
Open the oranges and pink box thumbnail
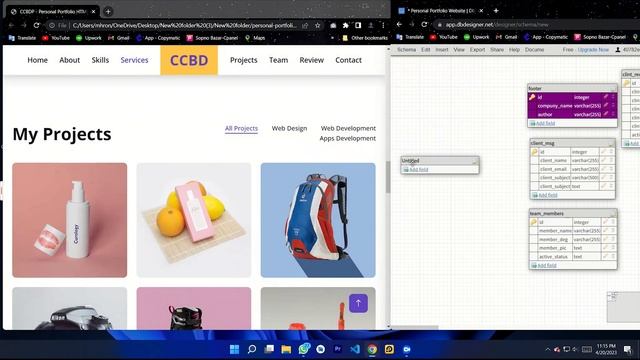pyautogui.click(x=194, y=220)
